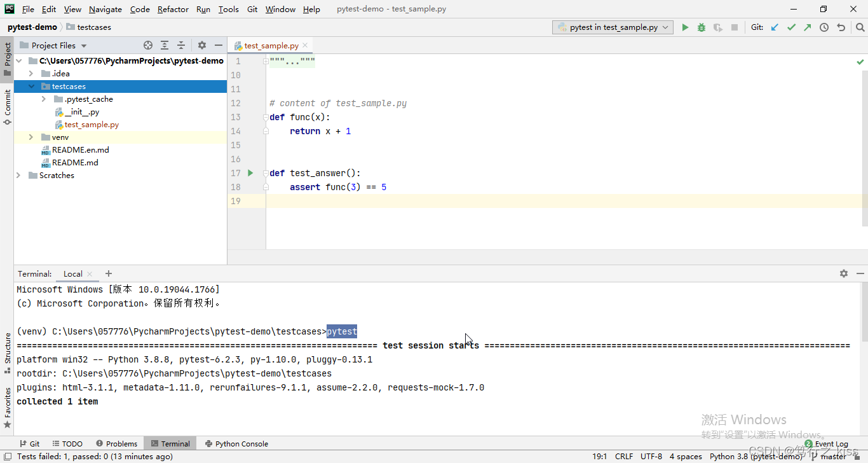Image resolution: width=868 pixels, height=463 pixels.
Task: Select opened file with the target icon
Action: (x=148, y=45)
